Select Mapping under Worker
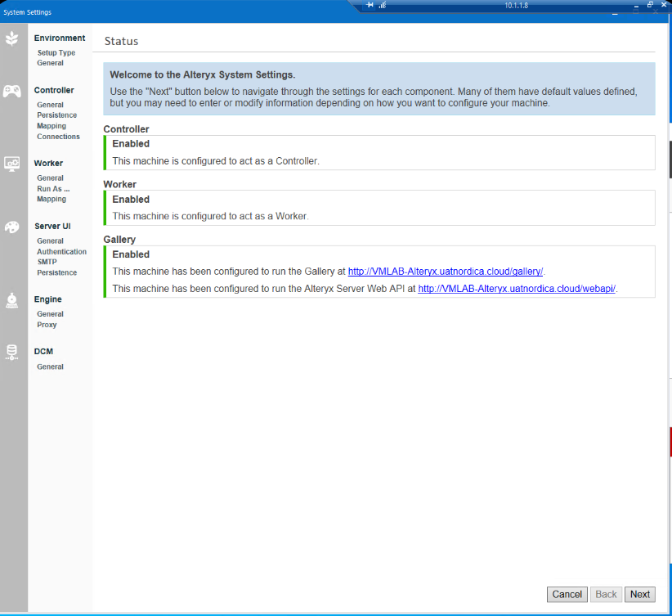Screen dimensions: 672x616 pos(52,199)
